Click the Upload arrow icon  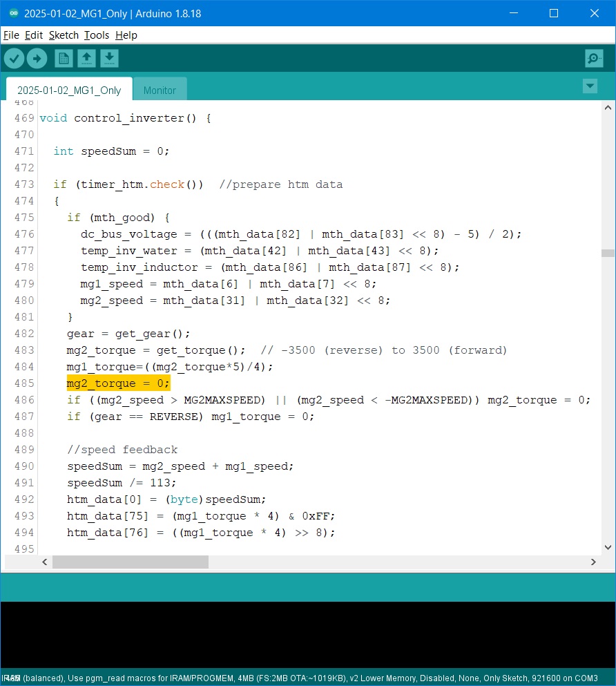point(37,59)
